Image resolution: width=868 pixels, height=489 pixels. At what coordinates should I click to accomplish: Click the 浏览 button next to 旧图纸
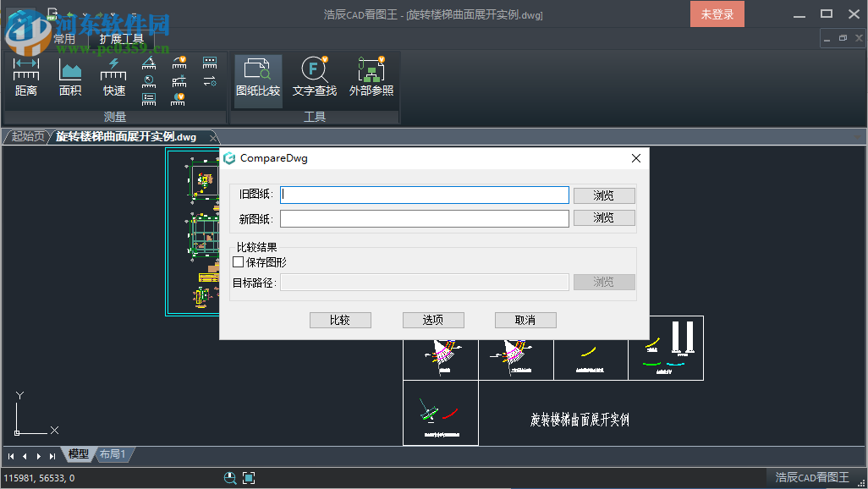tap(604, 195)
